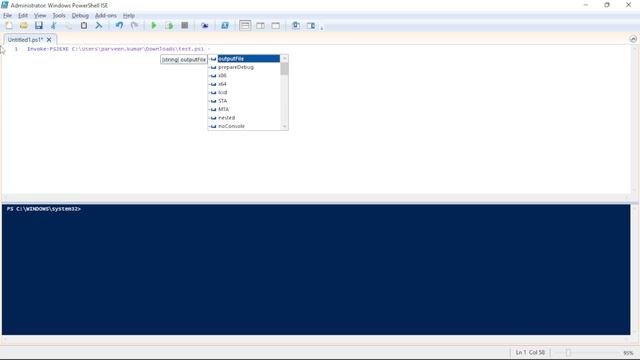The height and width of the screenshot is (360, 640).
Task: Close the Untitled1.ps1 tab
Action: point(49,40)
